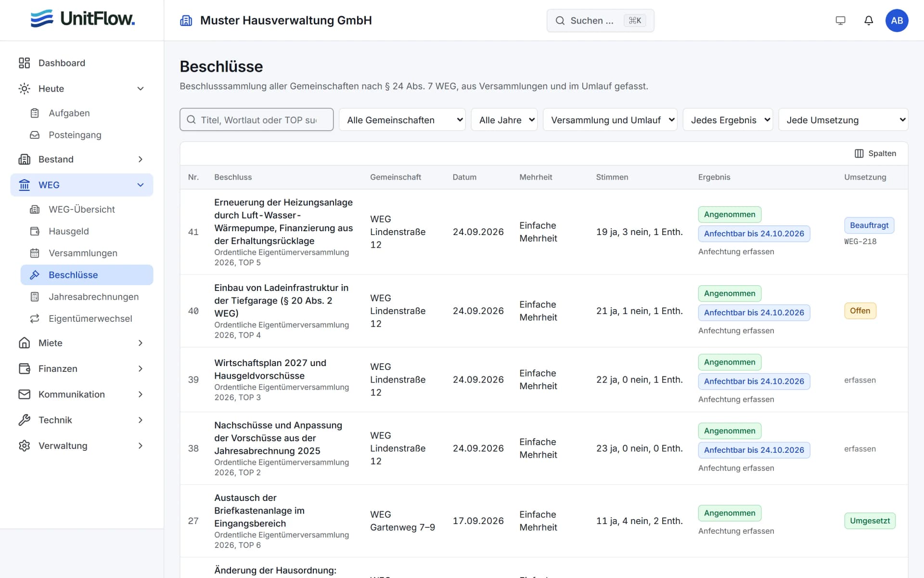Click the Beschlüsse gavel icon
Image resolution: width=924 pixels, height=578 pixels.
(35, 275)
